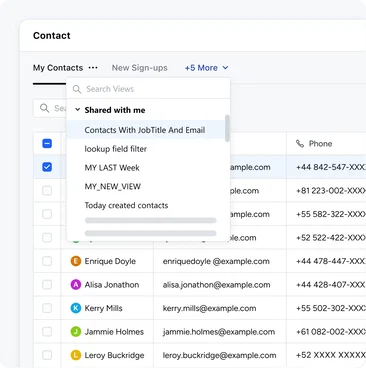The height and width of the screenshot is (368, 366).
Task: Click Enrique Doyle's orange avatar icon
Action: point(76,261)
